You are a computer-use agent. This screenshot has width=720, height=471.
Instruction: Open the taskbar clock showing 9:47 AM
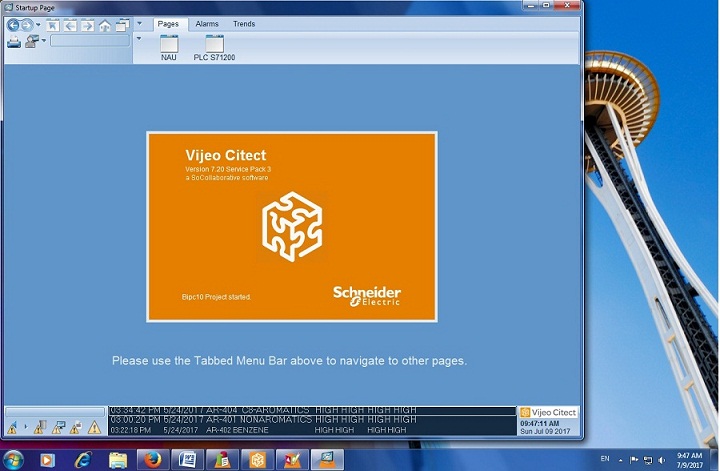tap(689, 460)
